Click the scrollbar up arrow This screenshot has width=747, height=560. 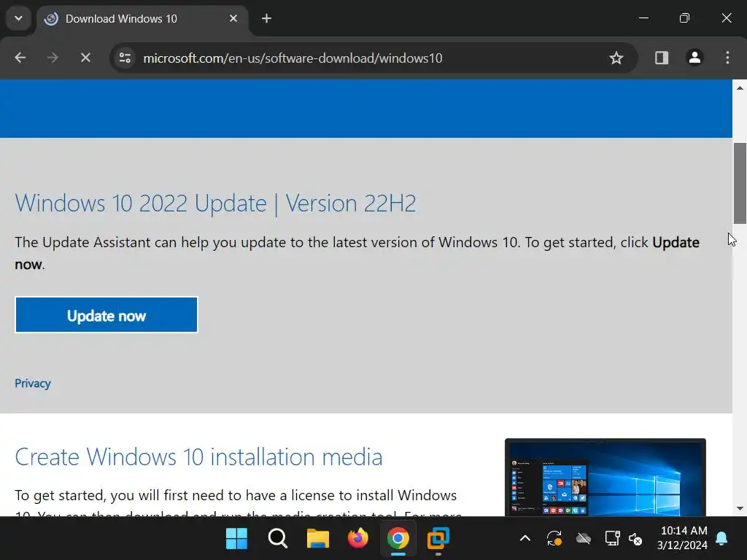click(x=740, y=87)
